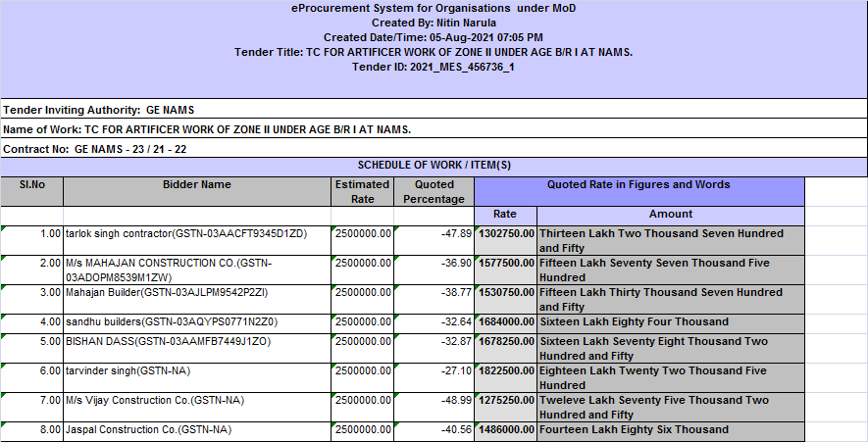The height and width of the screenshot is (442, 868).
Task: Select the Eighteen Lakh Twenty Two Thousand amount
Action: [x=671, y=377]
